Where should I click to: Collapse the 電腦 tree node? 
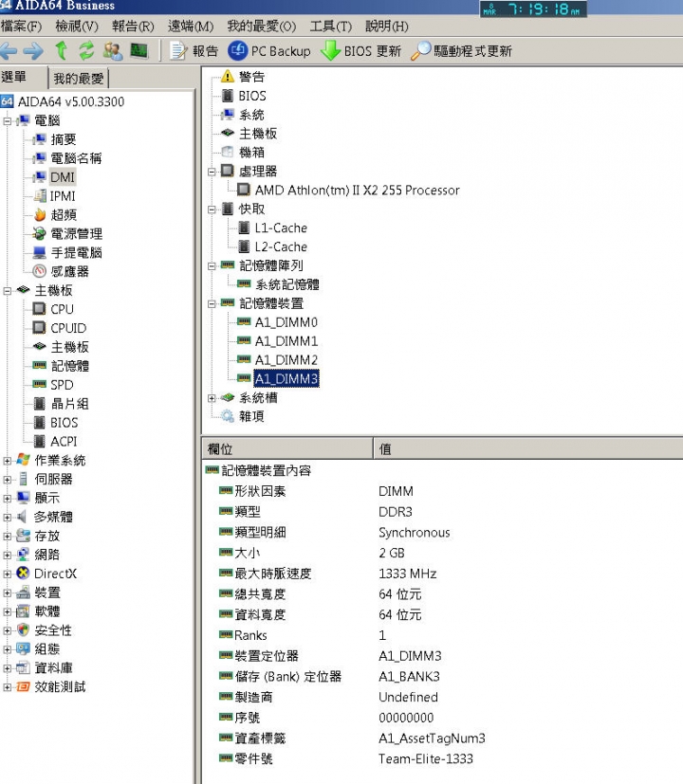(x=7, y=121)
